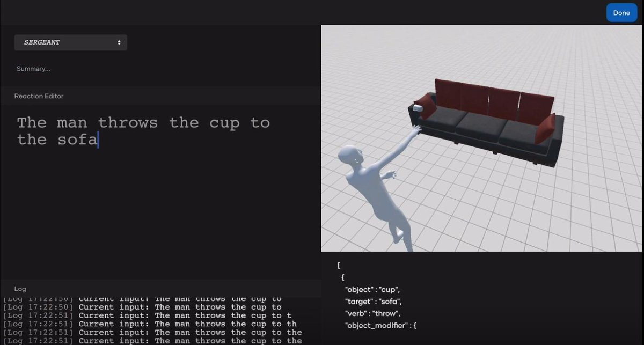
Task: Click the "target" : "sofa" JSON line
Action: pos(373,302)
